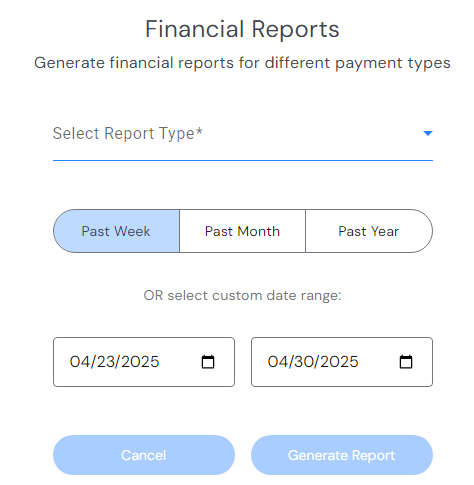This screenshot has width=474, height=485.
Task: Select year segment of the end date
Action: 339,362
